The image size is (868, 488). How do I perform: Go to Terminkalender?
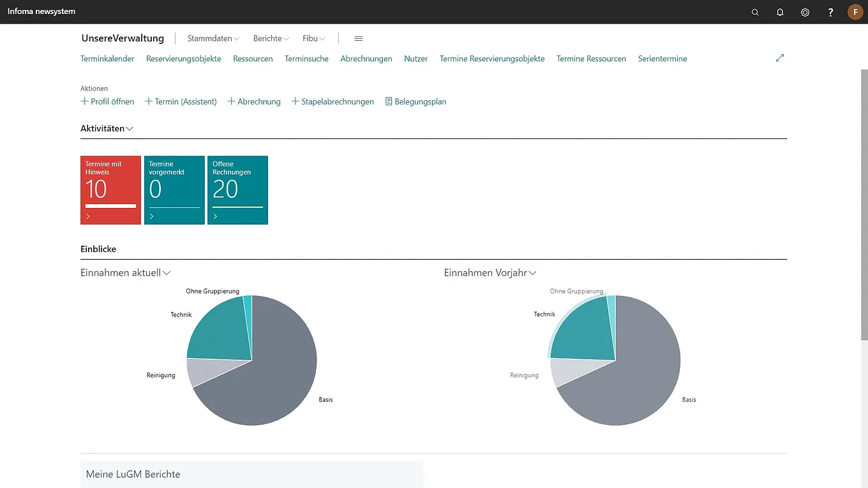click(107, 59)
